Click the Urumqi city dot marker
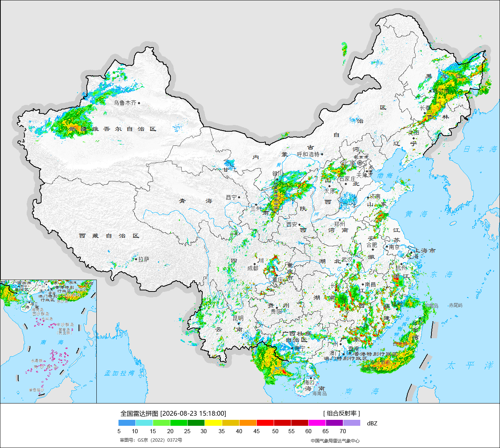 [x=139, y=103]
